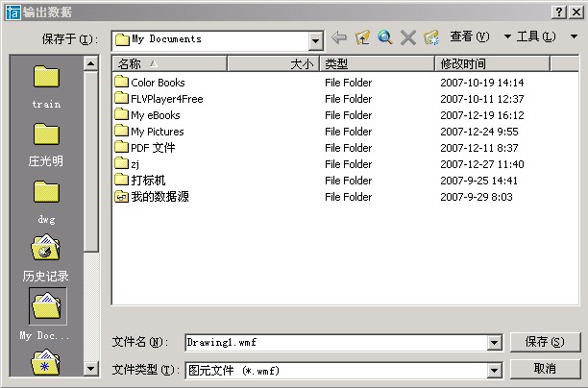Expand the 文件类型 file type dropdown arrow
This screenshot has height=388, width=588.
(494, 371)
